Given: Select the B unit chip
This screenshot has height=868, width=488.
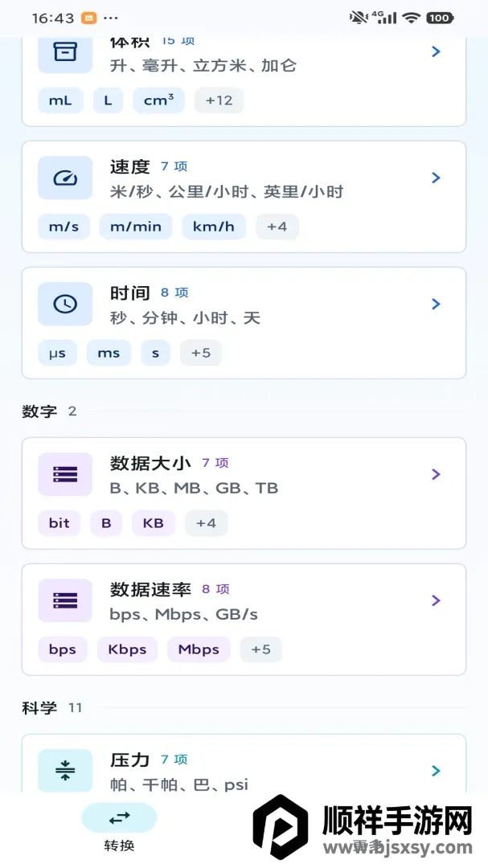Looking at the screenshot, I should 106,523.
